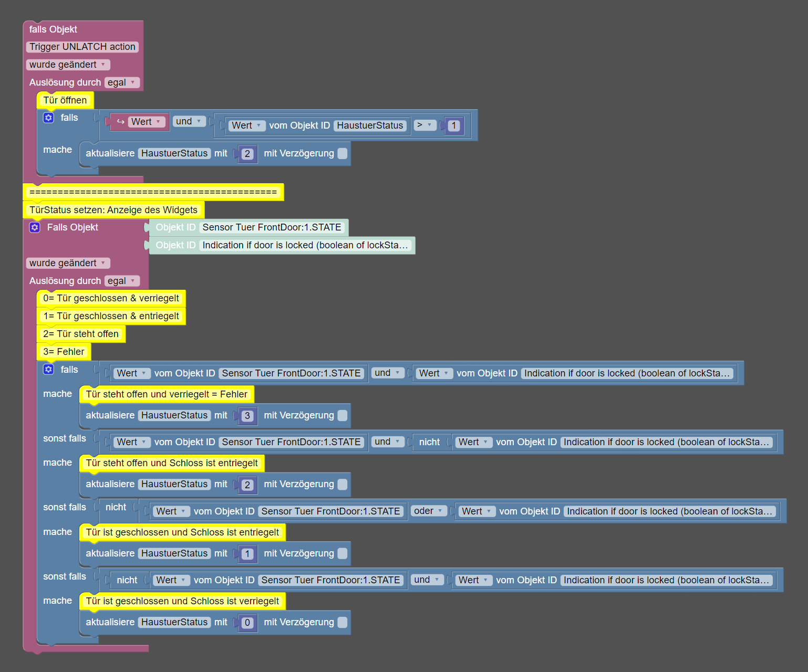The image size is (808, 672).
Task: Open wurde geändert dropdown under Trigger UNLATCH action
Action: [68, 65]
